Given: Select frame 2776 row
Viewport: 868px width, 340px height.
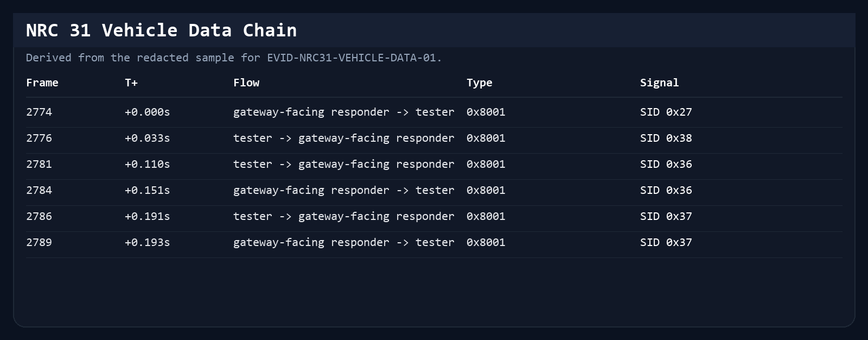Looking at the screenshot, I should [x=434, y=138].
